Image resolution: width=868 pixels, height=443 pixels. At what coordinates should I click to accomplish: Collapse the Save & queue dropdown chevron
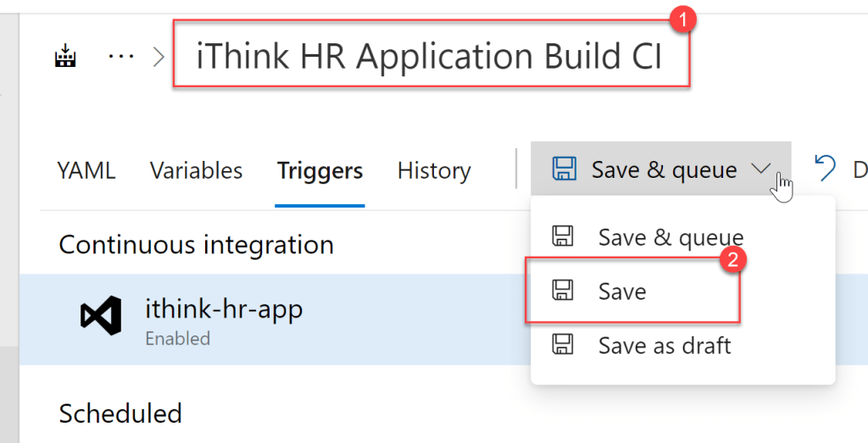click(x=761, y=169)
